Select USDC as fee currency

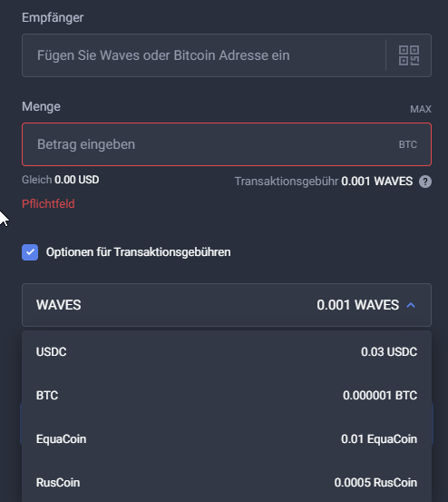(227, 352)
